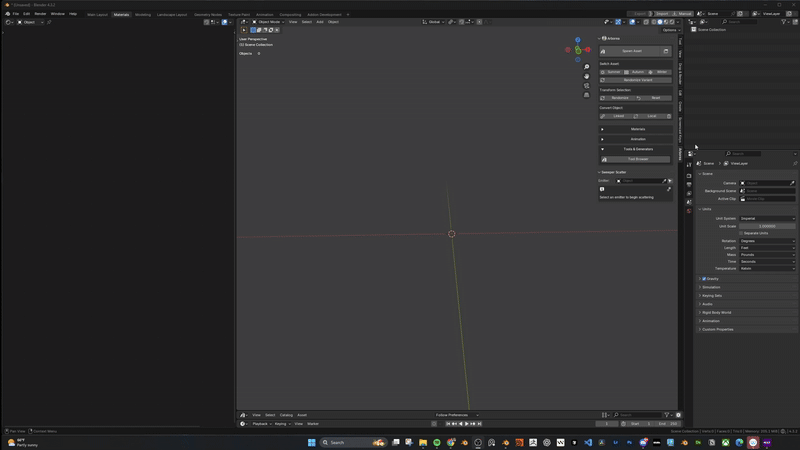Open the Length units dropdown
Screen dimensions: 800x450
(767, 248)
